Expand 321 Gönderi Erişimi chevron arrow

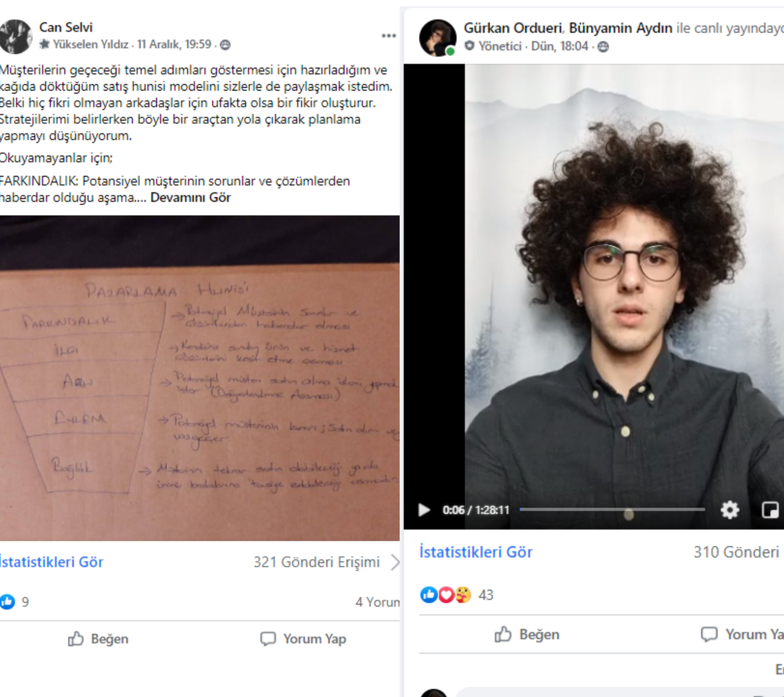(x=395, y=562)
